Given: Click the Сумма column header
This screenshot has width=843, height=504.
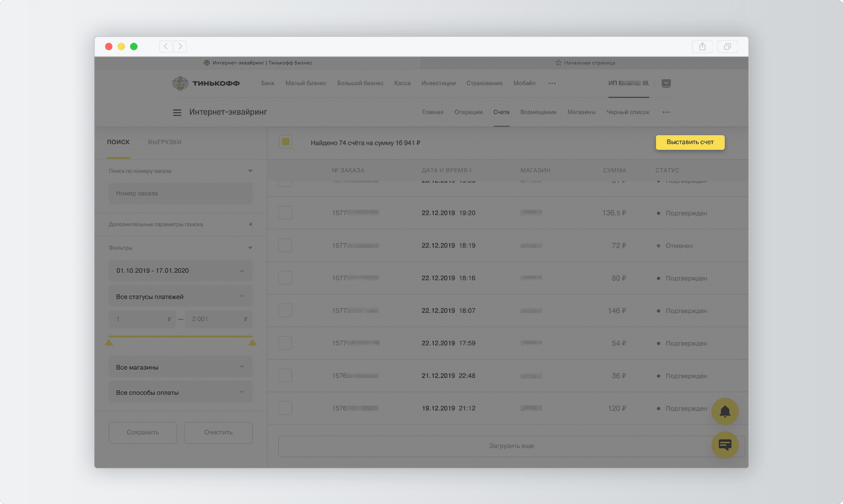Looking at the screenshot, I should click(x=615, y=170).
